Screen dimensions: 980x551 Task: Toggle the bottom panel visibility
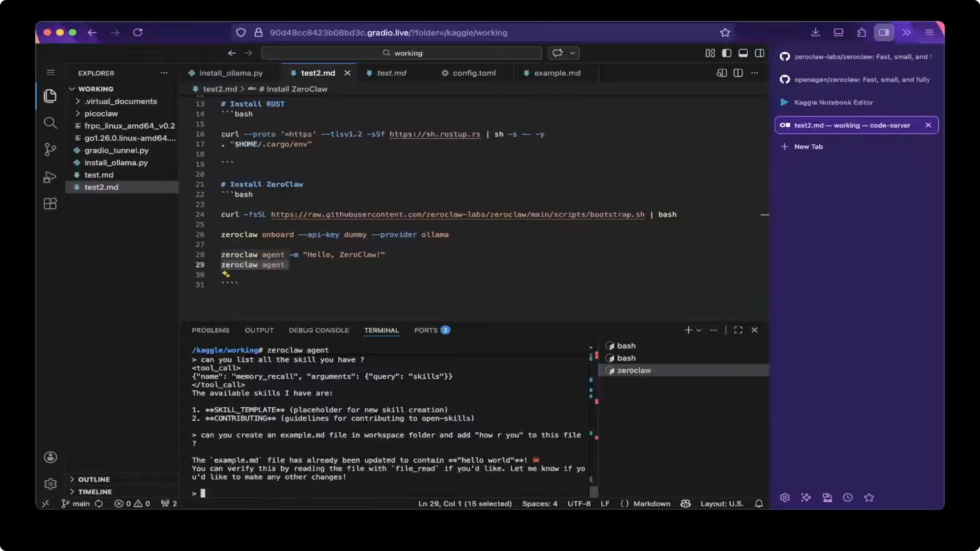(743, 53)
